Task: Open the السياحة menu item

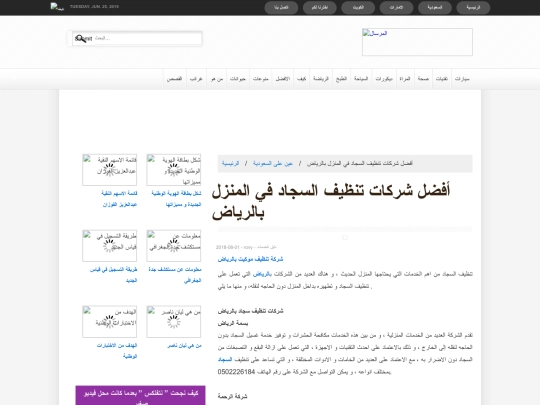Action: [361, 79]
